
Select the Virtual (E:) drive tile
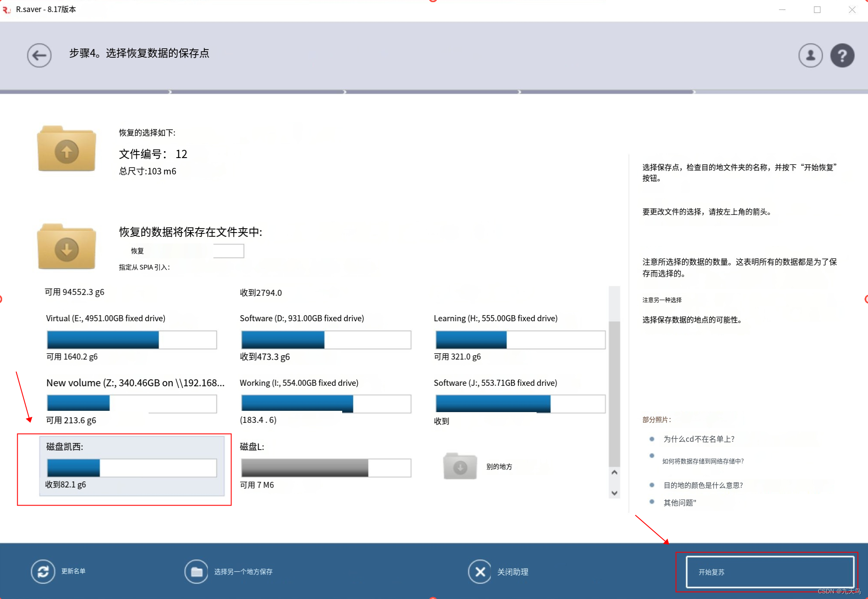pyautogui.click(x=131, y=337)
